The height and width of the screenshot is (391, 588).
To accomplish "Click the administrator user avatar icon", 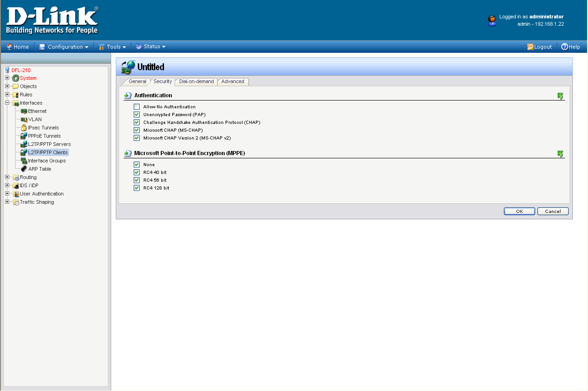I will point(492,21).
